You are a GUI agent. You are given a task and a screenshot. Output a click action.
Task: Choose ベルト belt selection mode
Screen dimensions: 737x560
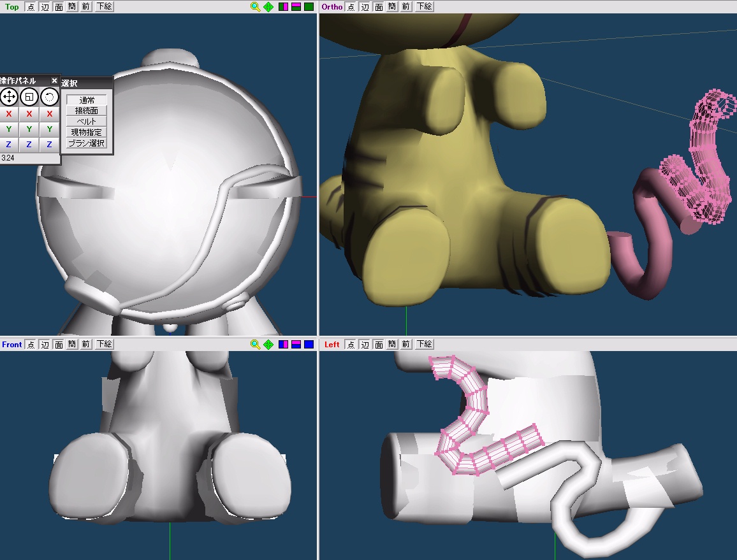click(86, 122)
